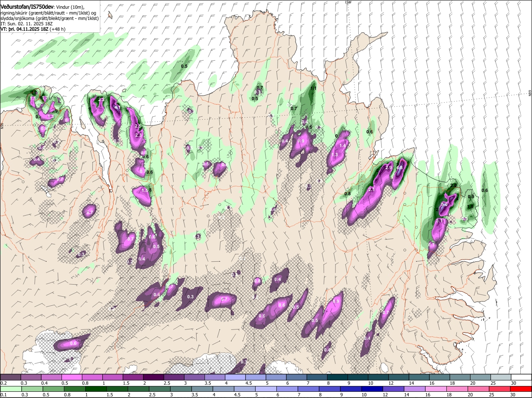
Task: Click the 4.8 precipitation value on the map
Action: pos(399,168)
